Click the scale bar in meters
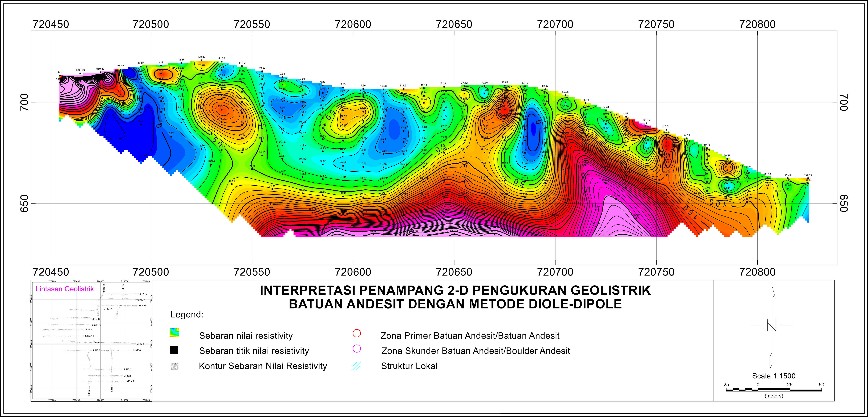This screenshot has width=868, height=417. click(774, 390)
